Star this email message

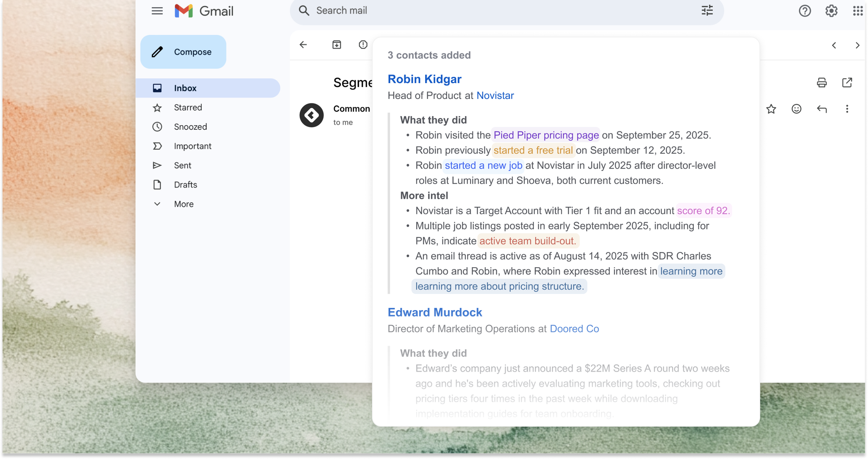[771, 109]
